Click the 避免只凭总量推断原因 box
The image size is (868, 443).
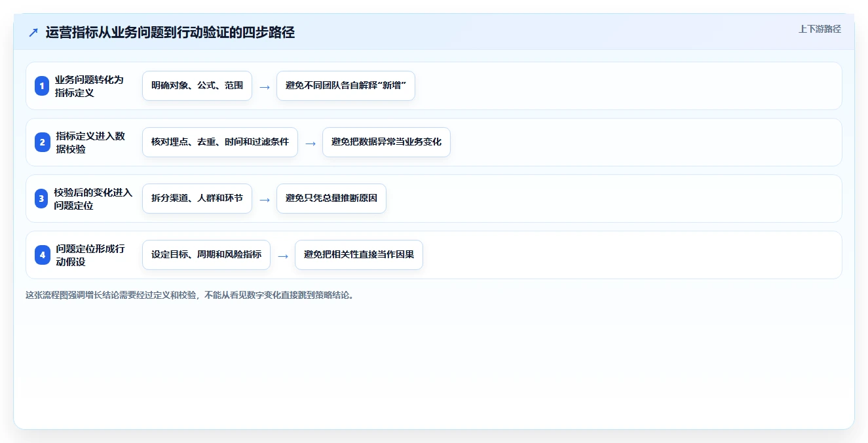click(x=331, y=199)
